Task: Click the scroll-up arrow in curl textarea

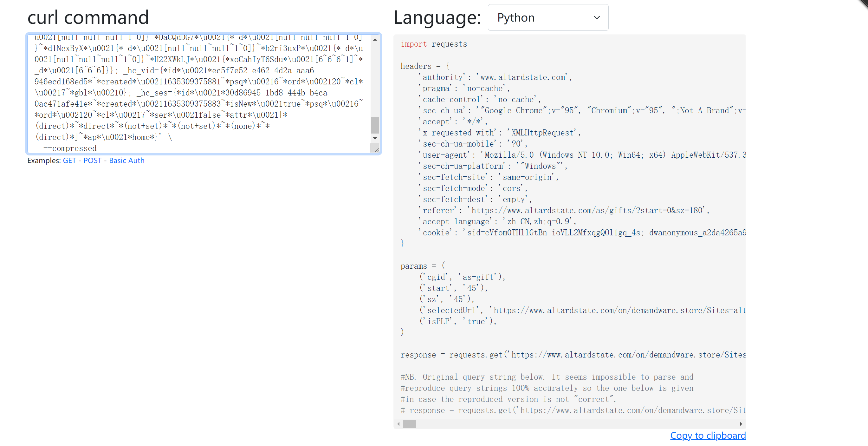Action: click(375, 40)
